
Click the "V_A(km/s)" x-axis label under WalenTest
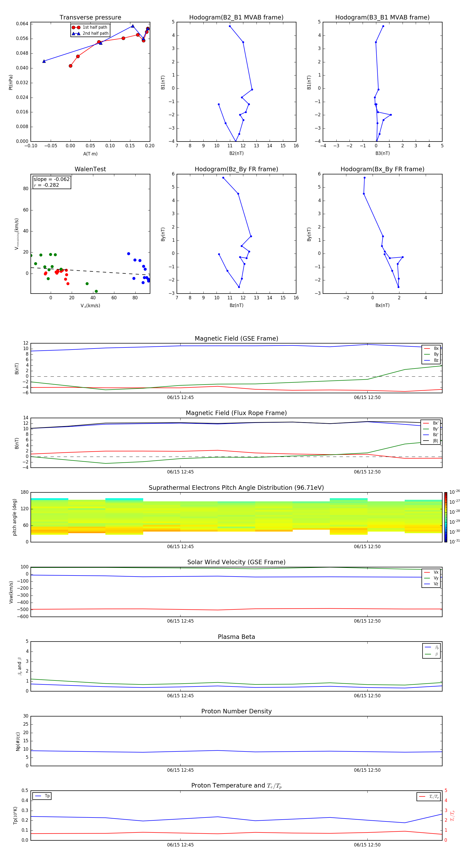(90, 306)
